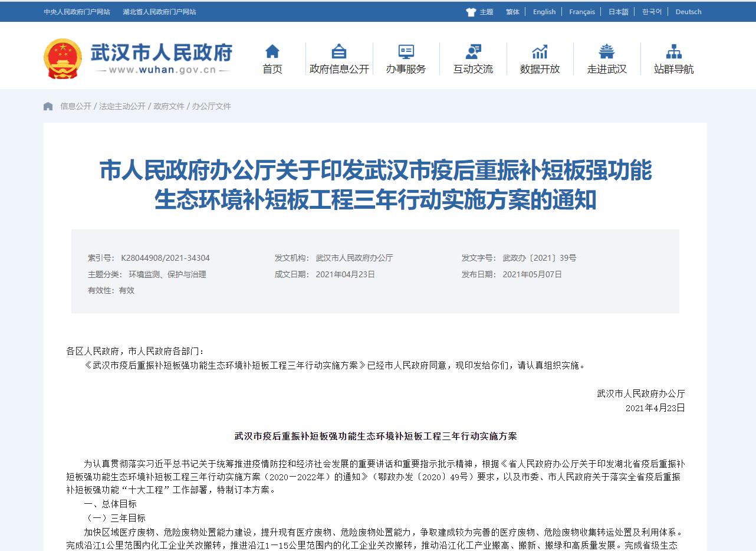This screenshot has height=551, width=756.
Task: Click the 办事服务 monitor icon
Action: pyautogui.click(x=406, y=51)
